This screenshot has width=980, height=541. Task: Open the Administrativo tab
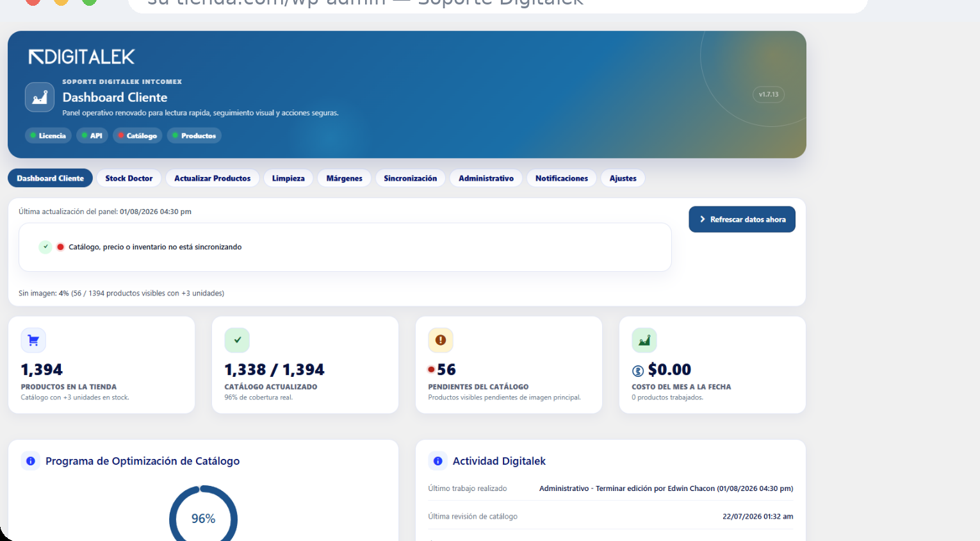tap(486, 178)
